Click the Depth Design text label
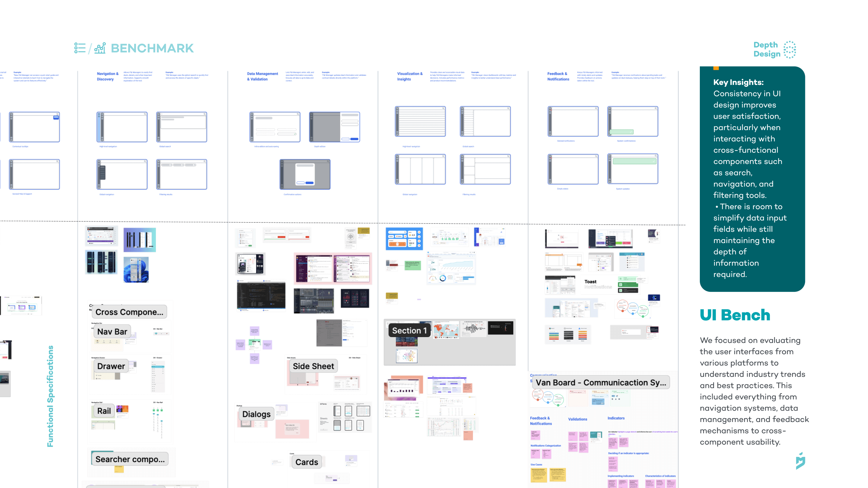868x488 pixels. (x=766, y=49)
